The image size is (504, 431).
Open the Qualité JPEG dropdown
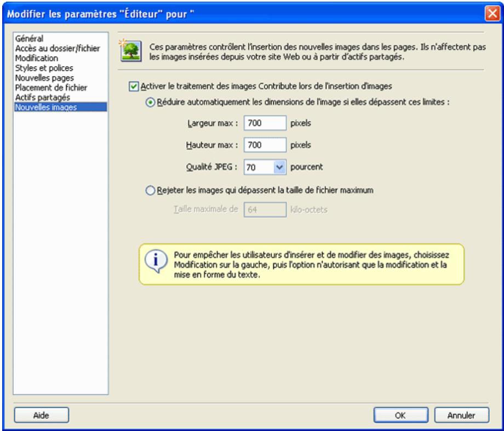(279, 167)
